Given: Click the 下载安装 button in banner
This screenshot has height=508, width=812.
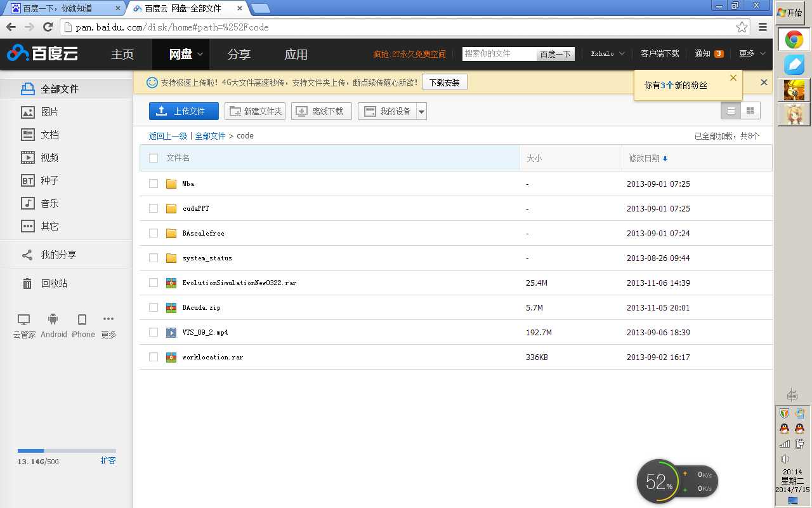Looking at the screenshot, I should pos(444,83).
